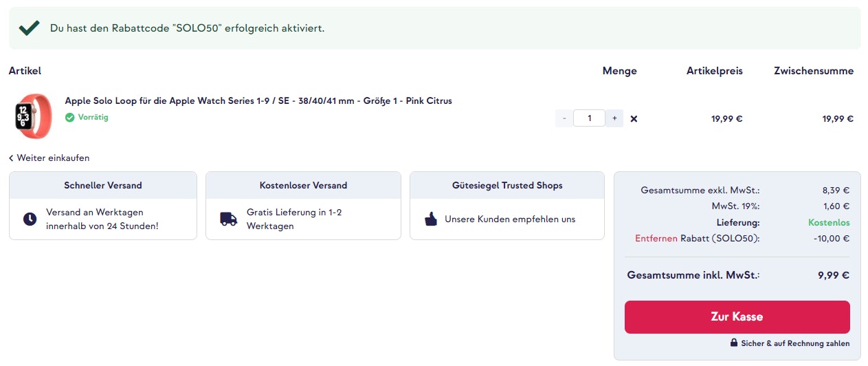Click the Sicher & auf Rechnung zahlen text
868x366 pixels.
tap(794, 343)
